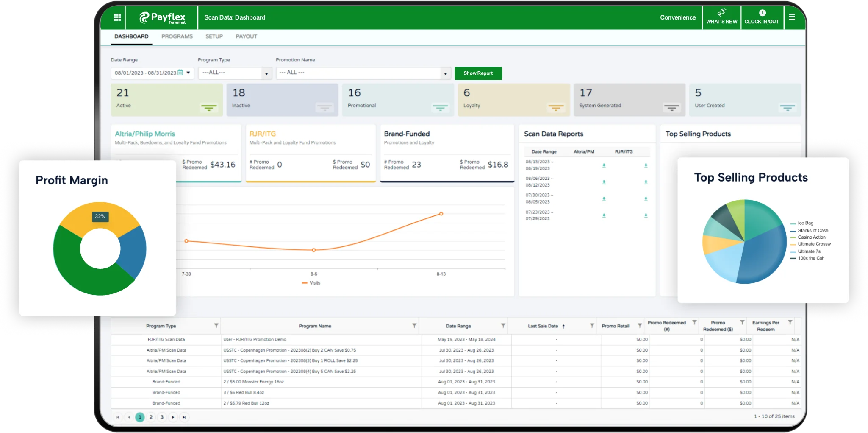Click the calendar icon in Date Range
Screen dimensions: 868x433
[x=180, y=73]
